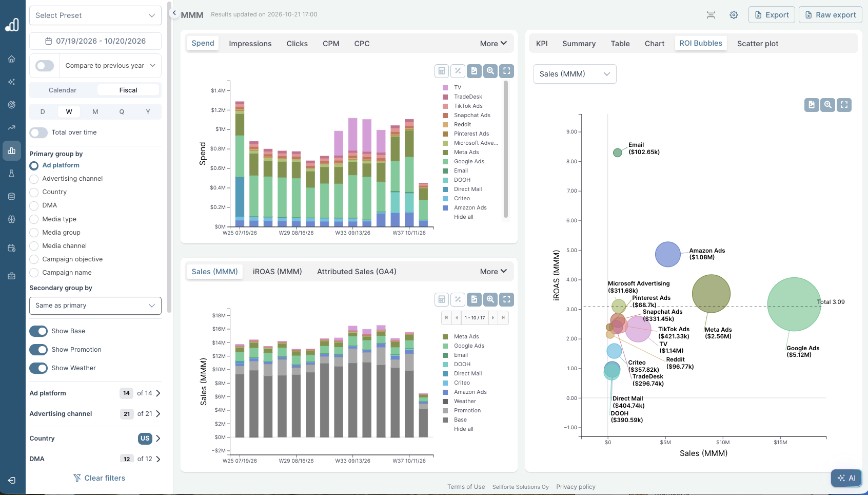This screenshot has height=495, width=868.
Task: Select Media type as primary group
Action: click(34, 219)
